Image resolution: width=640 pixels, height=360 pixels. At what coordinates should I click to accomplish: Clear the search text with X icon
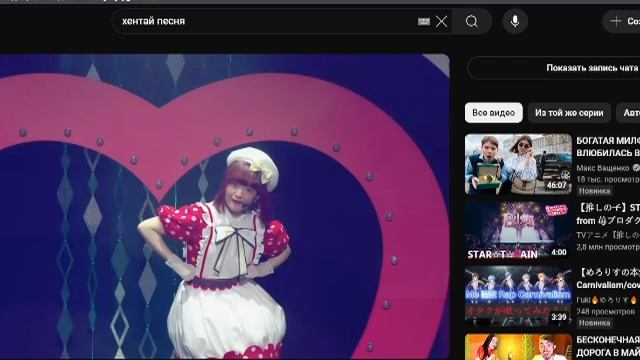click(442, 21)
